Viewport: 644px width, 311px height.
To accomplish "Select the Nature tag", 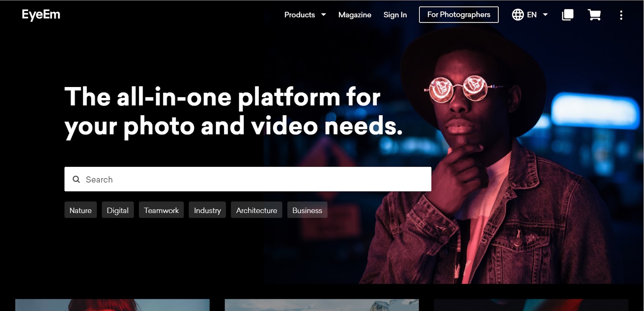I will 80,210.
